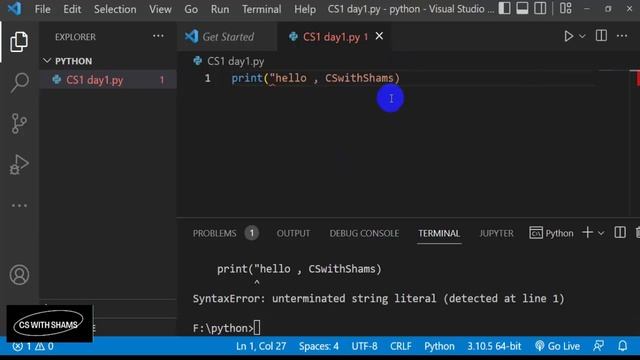640x360 pixels.
Task: Open the Customize Layout control
Action: click(x=566, y=9)
